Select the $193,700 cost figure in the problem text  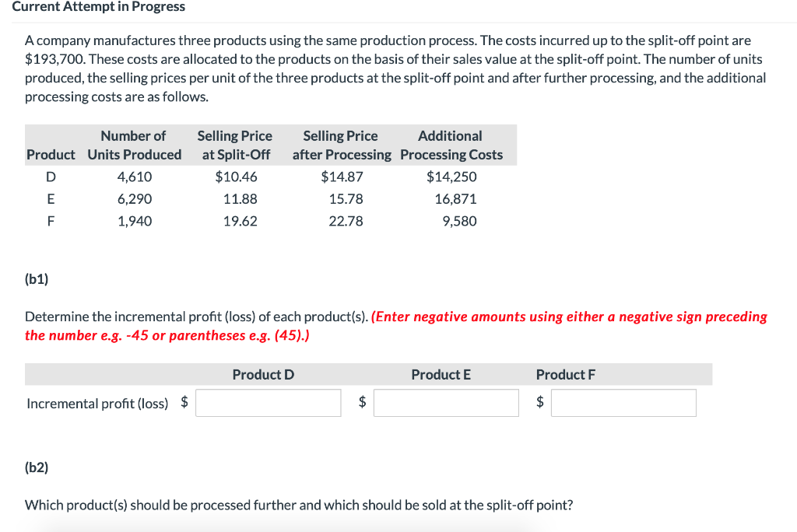(x=48, y=59)
